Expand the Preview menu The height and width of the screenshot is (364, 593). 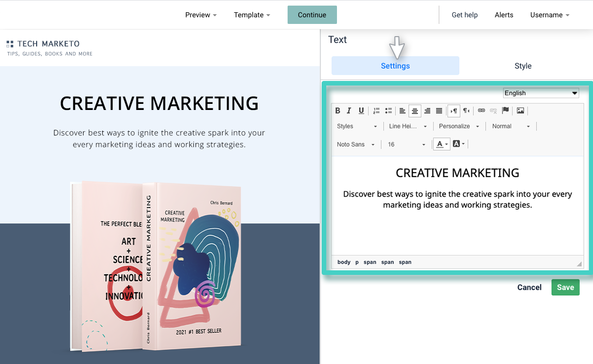[x=201, y=15]
